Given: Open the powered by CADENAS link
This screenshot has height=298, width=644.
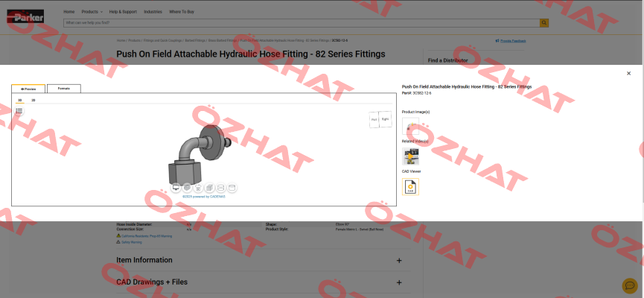Looking at the screenshot, I should point(204,197).
